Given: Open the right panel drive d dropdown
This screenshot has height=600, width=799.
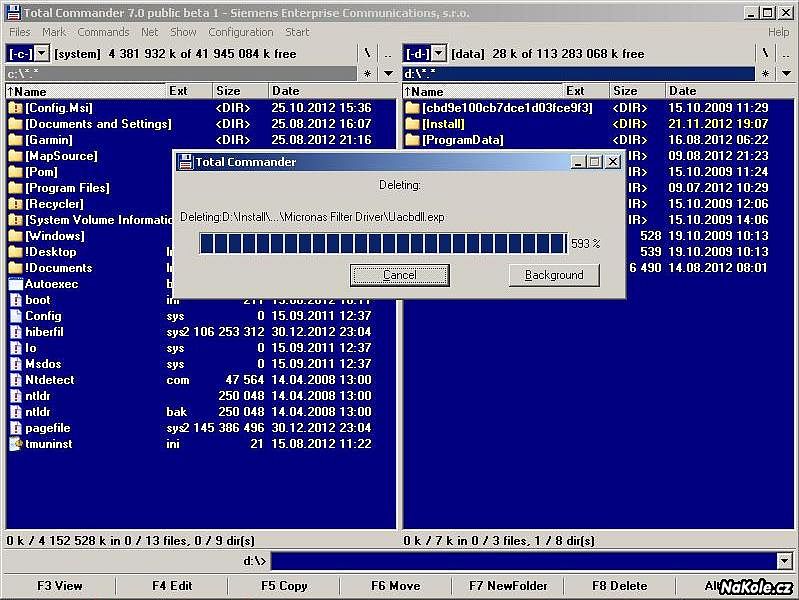Looking at the screenshot, I should pos(439,53).
